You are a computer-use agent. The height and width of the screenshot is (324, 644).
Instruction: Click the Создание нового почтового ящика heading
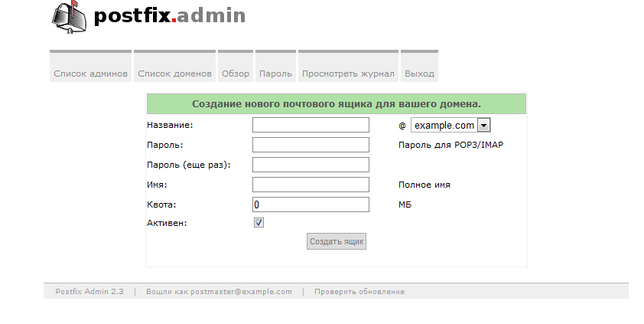tap(337, 104)
